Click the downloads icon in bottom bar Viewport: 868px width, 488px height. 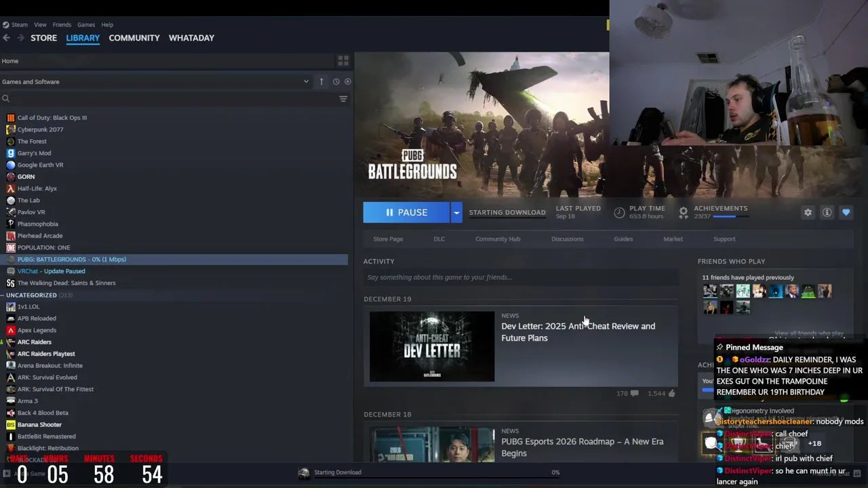tap(304, 473)
